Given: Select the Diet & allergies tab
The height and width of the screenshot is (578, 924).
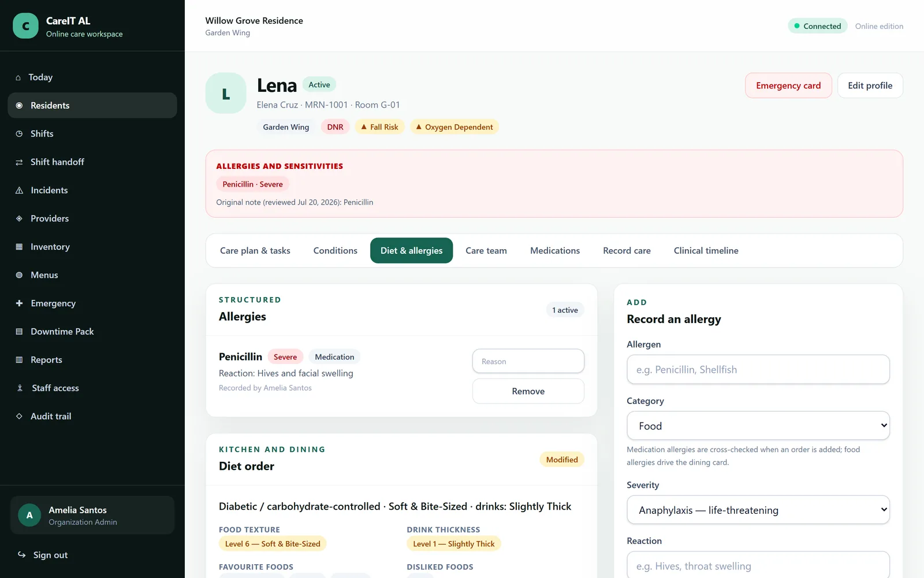Looking at the screenshot, I should [411, 250].
